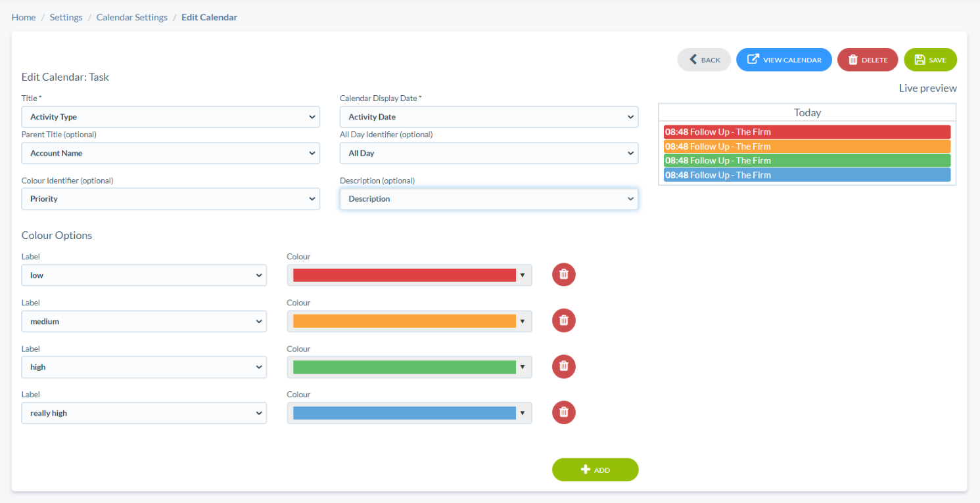This screenshot has height=503, width=980.
Task: Go to Home breadcrumb
Action: (x=24, y=17)
